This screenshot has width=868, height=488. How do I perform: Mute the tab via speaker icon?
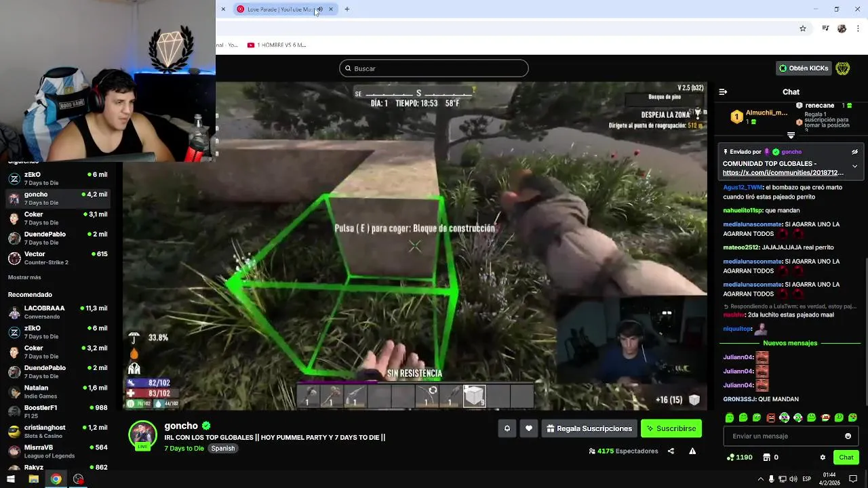click(319, 9)
